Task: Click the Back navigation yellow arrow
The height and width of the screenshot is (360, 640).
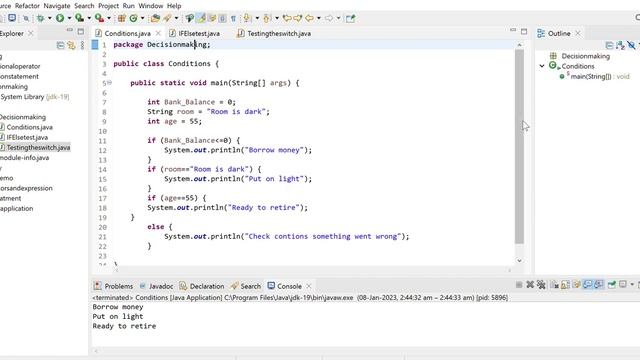Action: pyautogui.click(x=309, y=18)
